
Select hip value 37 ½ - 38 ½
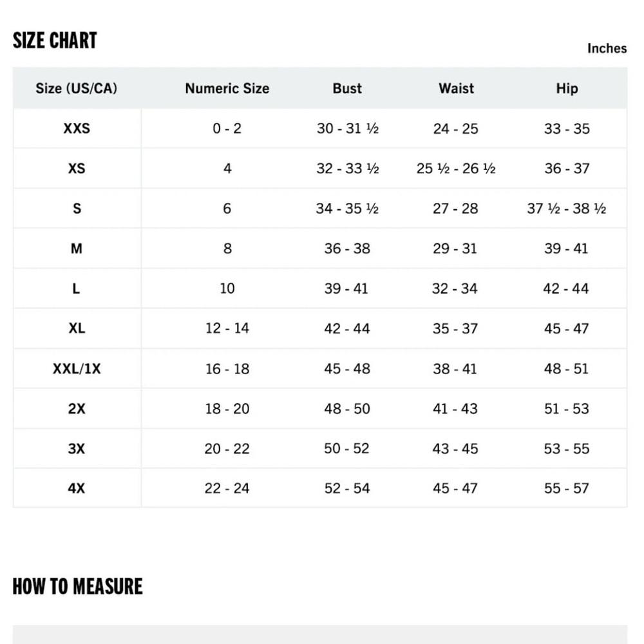tap(567, 209)
